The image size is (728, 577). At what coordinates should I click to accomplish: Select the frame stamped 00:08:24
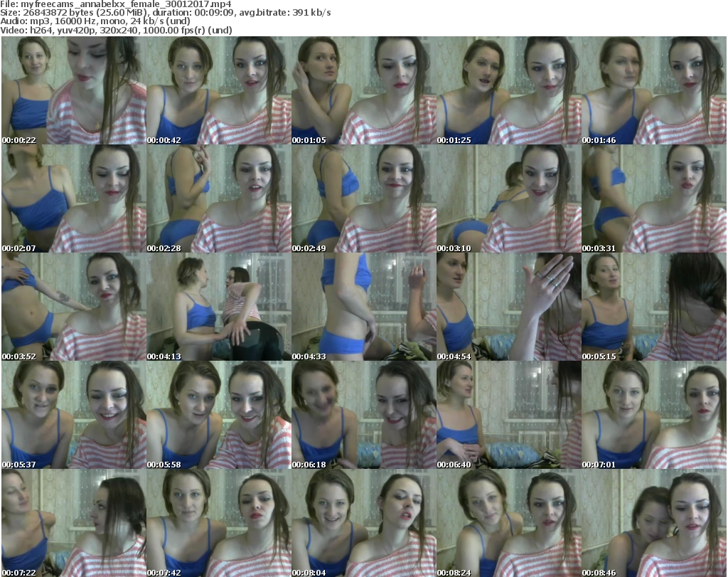click(x=509, y=523)
